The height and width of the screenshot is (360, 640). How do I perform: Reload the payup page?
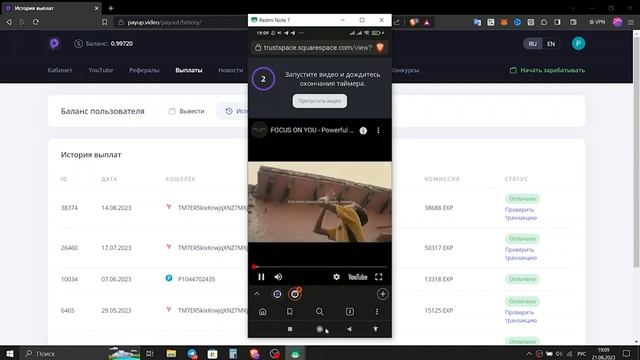(36, 22)
